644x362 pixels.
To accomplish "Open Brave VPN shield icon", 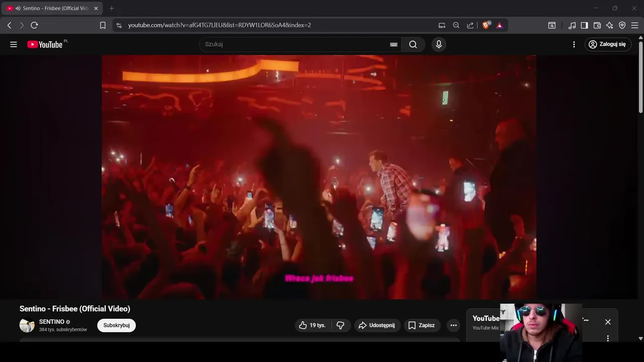I will tap(622, 25).
